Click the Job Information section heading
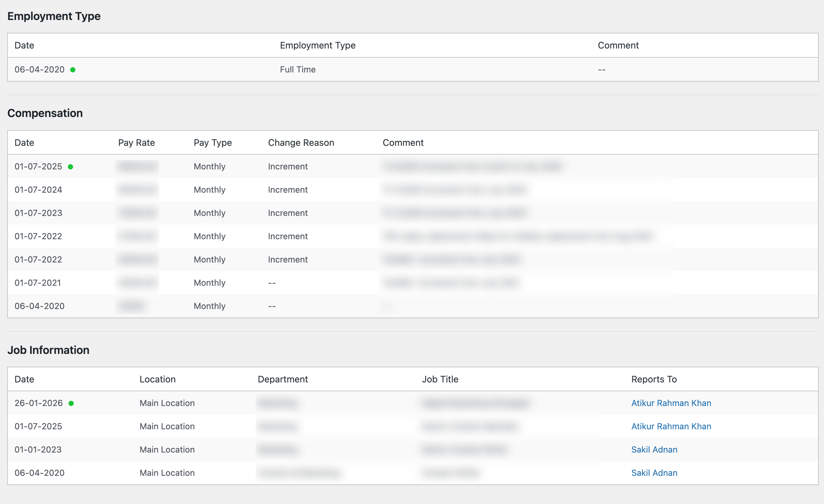This screenshot has height=504, width=824. pos(48,350)
